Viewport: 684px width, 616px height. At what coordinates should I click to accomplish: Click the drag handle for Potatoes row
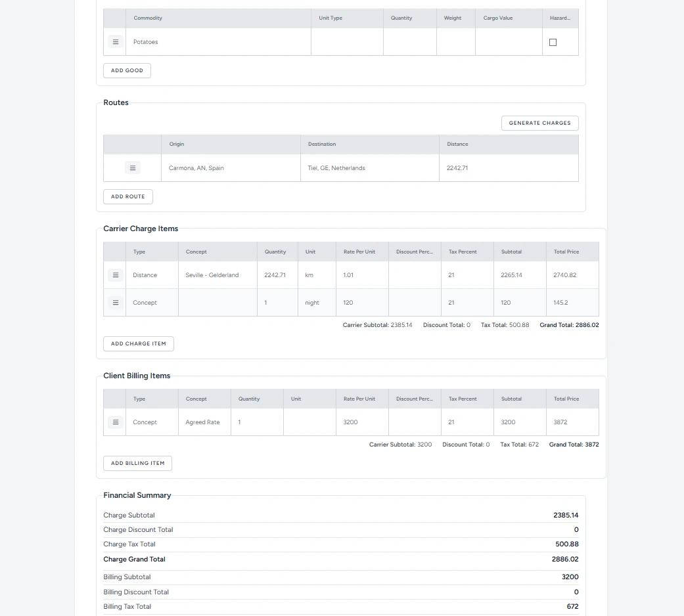tap(116, 42)
